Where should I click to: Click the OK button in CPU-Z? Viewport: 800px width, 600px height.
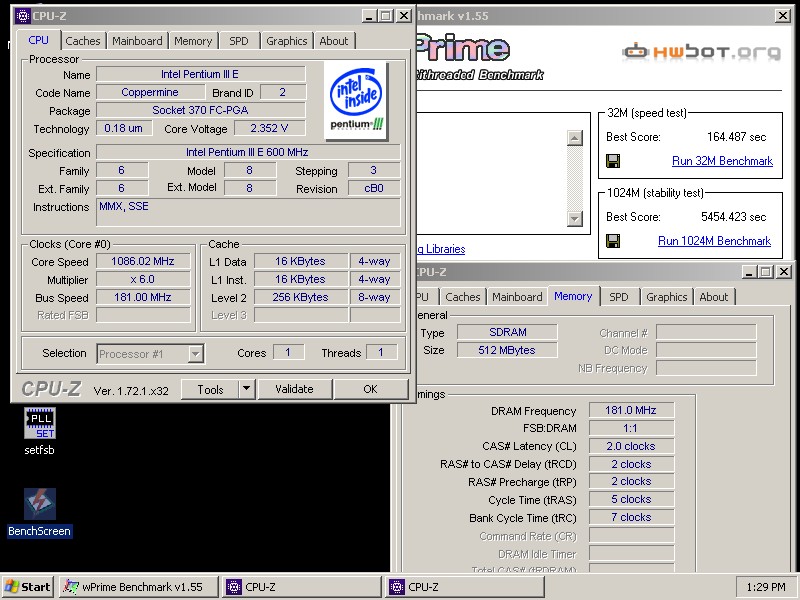[x=370, y=389]
